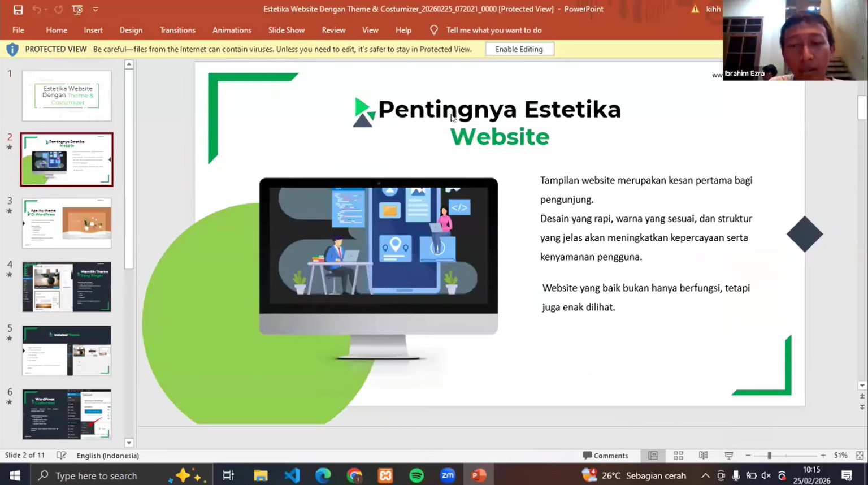
Task: Fit slide to current window
Action: click(x=860, y=456)
